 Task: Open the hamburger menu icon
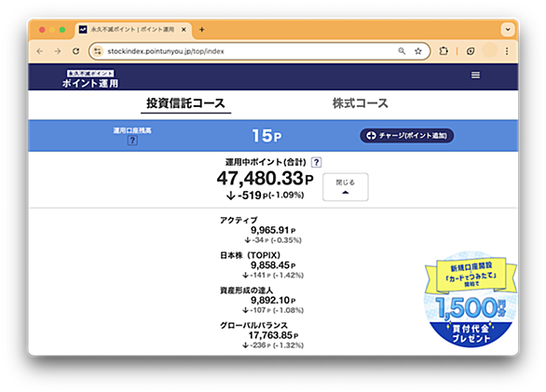click(475, 74)
